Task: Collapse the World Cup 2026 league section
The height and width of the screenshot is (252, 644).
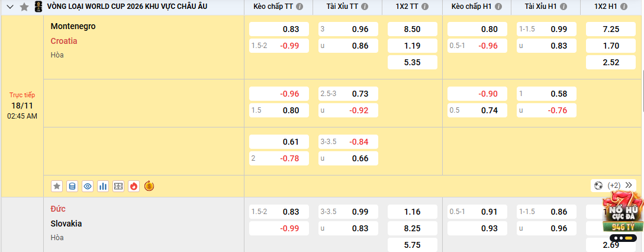Action: pyautogui.click(x=9, y=7)
